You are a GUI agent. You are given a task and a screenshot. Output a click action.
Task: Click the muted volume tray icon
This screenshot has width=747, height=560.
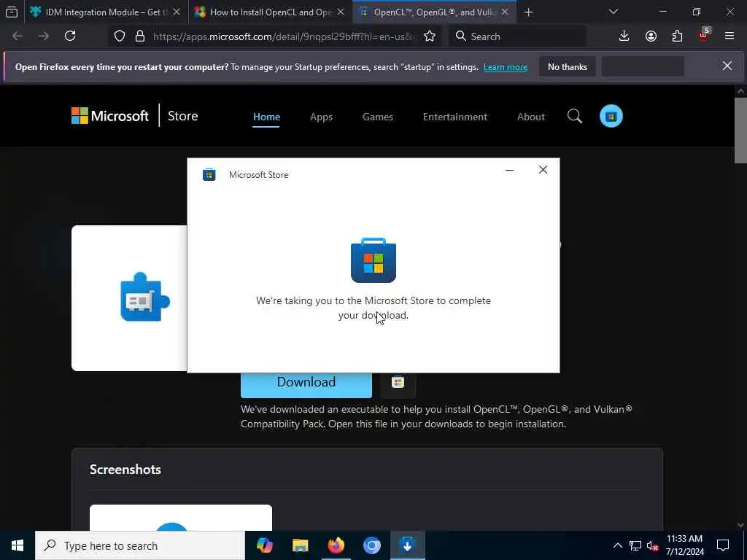coord(652,545)
